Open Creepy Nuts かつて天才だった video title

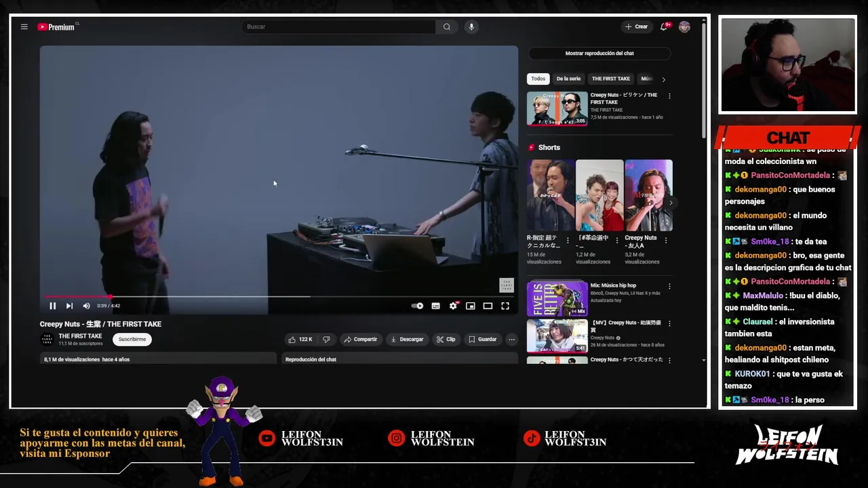point(627,360)
